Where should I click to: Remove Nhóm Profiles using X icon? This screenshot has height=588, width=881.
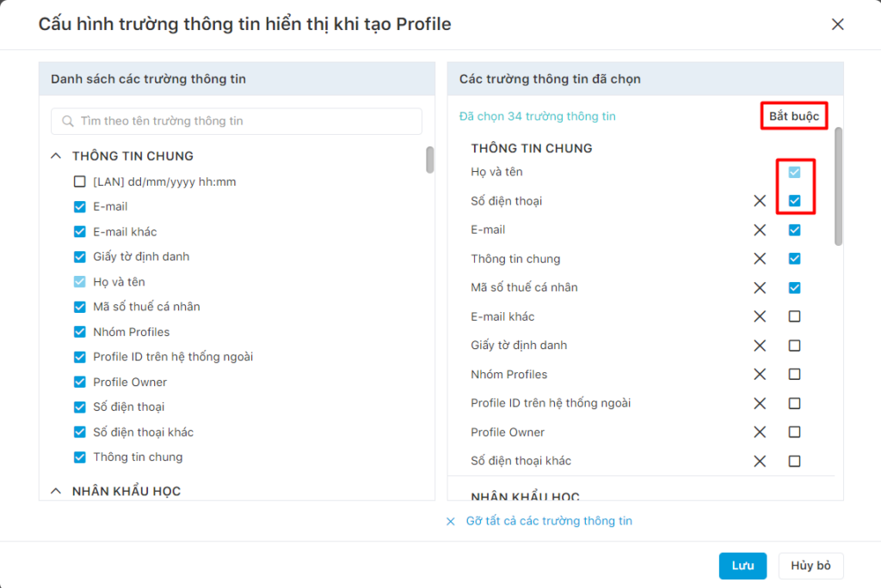(x=760, y=374)
